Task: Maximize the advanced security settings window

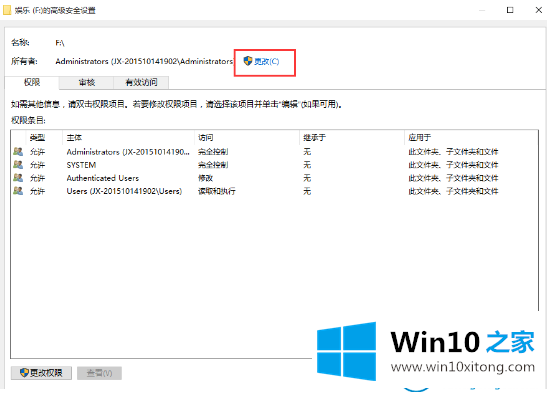Action: 510,10
